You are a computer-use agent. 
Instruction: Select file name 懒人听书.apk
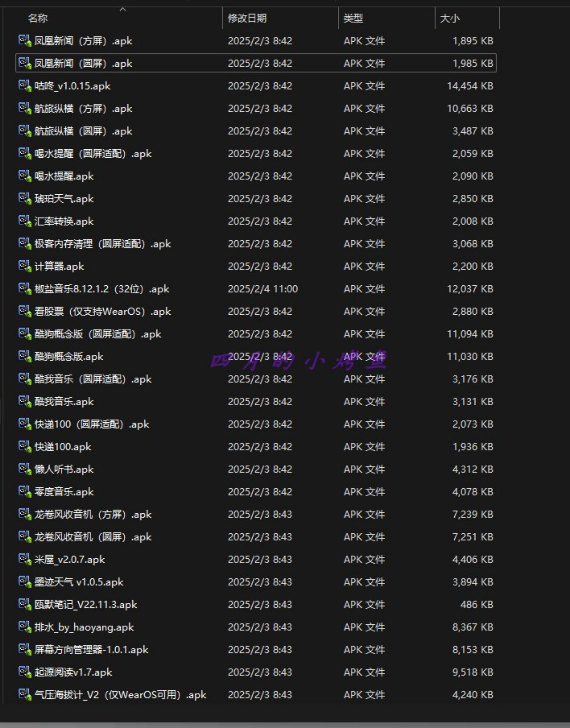(64, 469)
